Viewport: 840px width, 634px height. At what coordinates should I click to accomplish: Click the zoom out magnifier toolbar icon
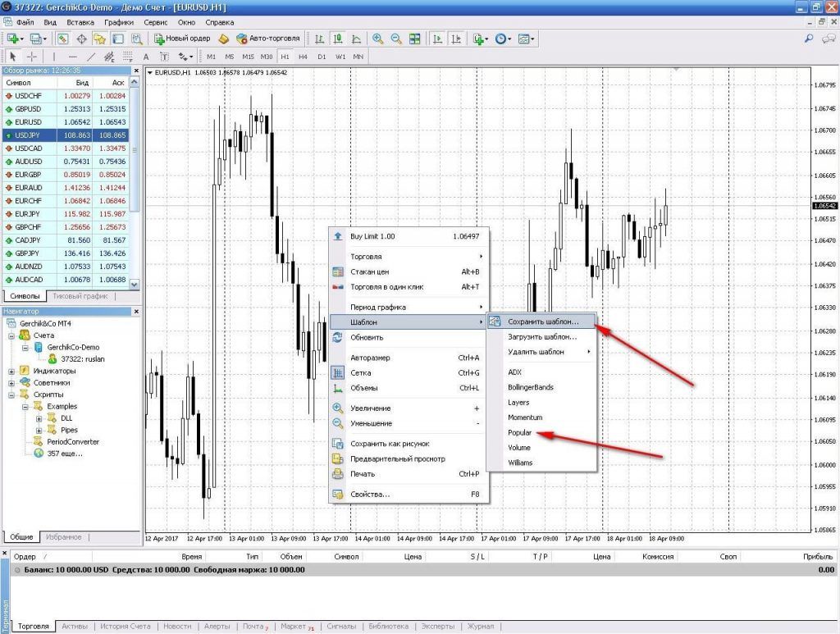395,39
